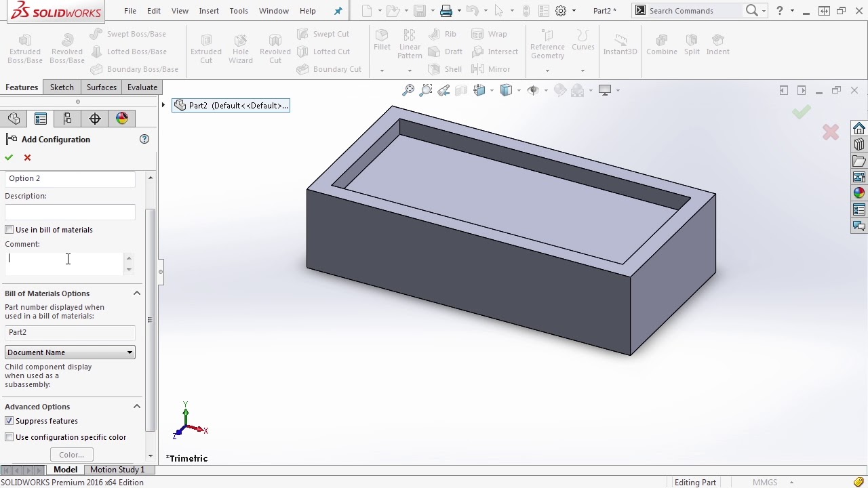868x488 pixels.
Task: Cancel Add Configuration with red X
Action: [x=27, y=157]
